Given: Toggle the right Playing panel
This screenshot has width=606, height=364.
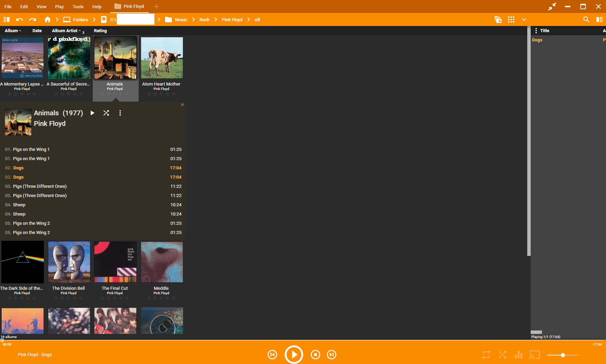Looking at the screenshot, I should (599, 19).
